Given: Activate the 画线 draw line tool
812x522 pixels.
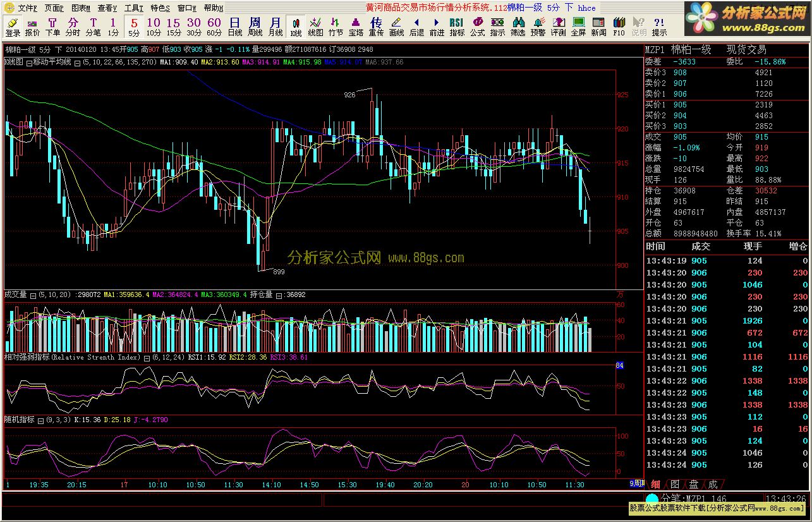Looking at the screenshot, I should tap(396, 27).
